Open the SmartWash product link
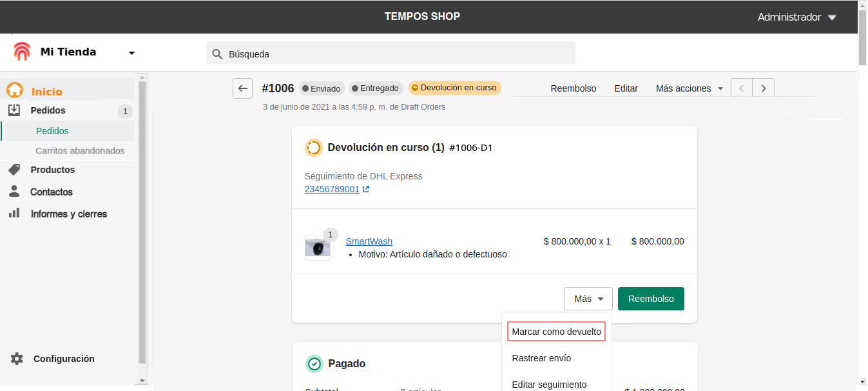 369,241
